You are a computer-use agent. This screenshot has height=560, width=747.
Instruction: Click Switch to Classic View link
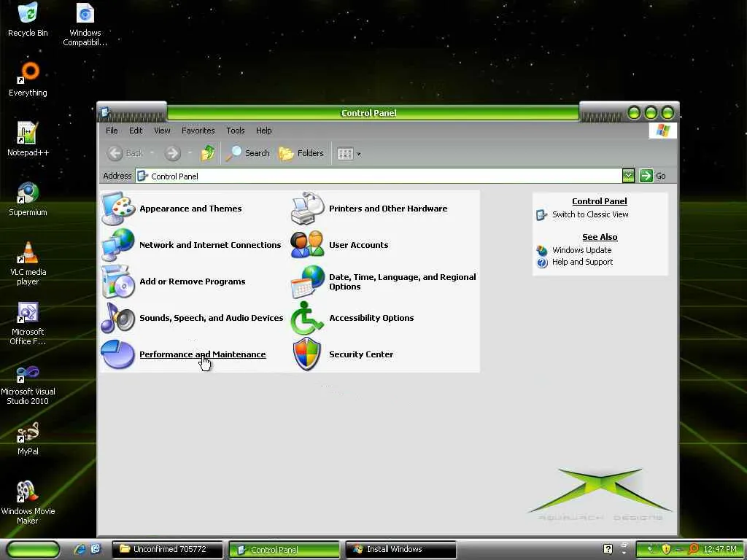[x=590, y=214]
